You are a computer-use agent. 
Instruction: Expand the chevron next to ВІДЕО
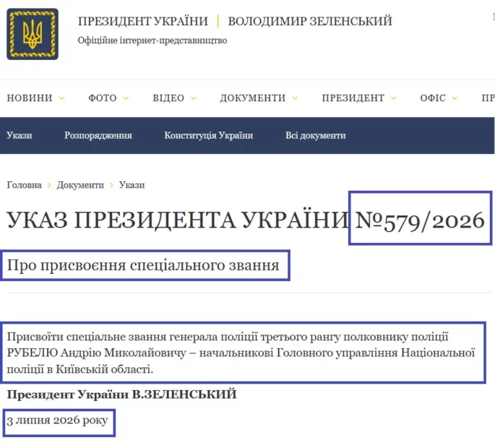click(x=193, y=98)
